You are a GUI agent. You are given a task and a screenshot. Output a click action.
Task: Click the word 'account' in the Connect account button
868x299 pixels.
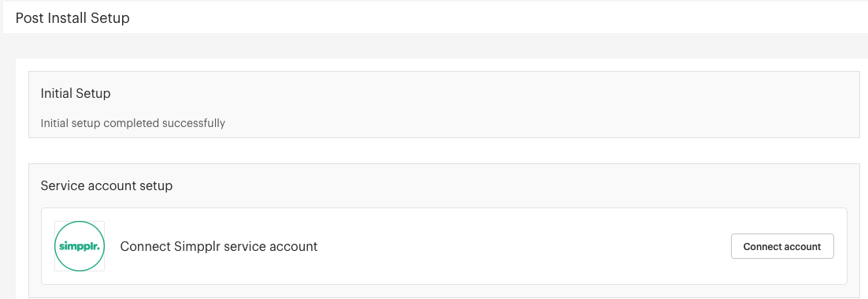(x=802, y=246)
